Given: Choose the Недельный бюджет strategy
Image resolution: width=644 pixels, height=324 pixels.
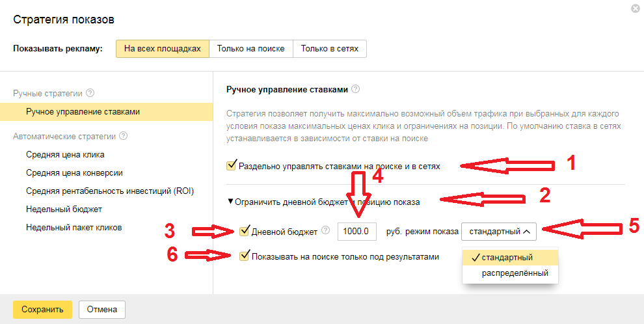Looking at the screenshot, I should tap(64, 209).
